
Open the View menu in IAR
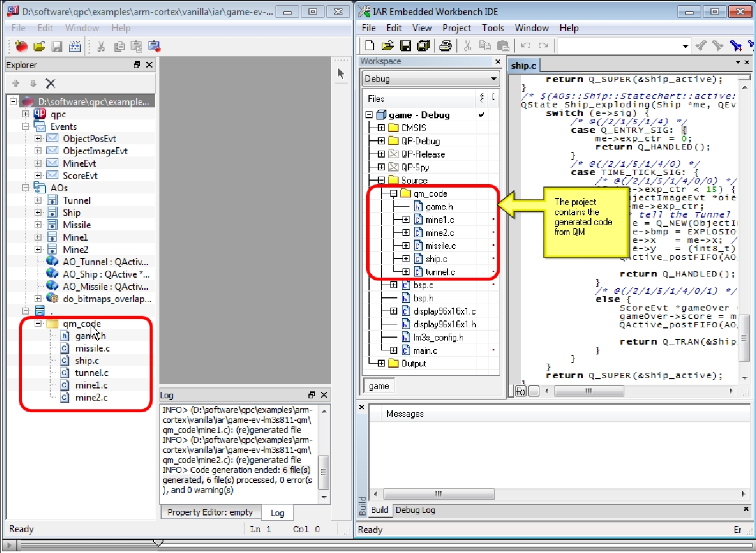(x=422, y=28)
